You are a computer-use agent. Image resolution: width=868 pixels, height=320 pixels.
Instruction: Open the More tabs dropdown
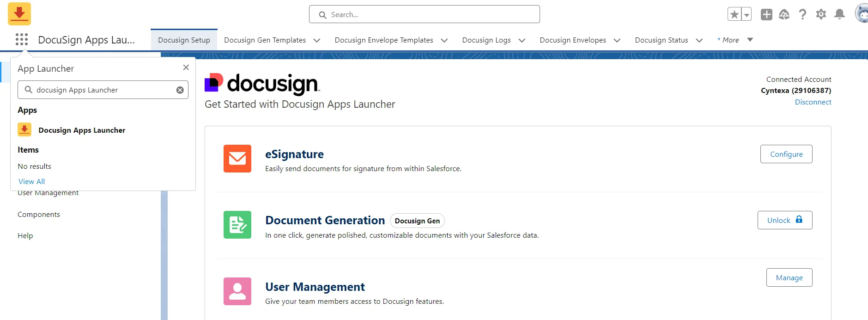tap(735, 40)
